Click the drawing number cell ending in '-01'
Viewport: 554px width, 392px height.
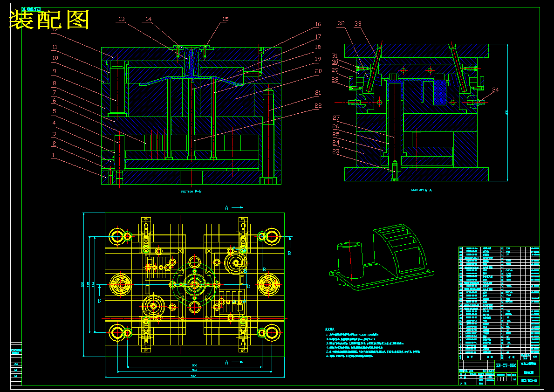(x=529, y=381)
